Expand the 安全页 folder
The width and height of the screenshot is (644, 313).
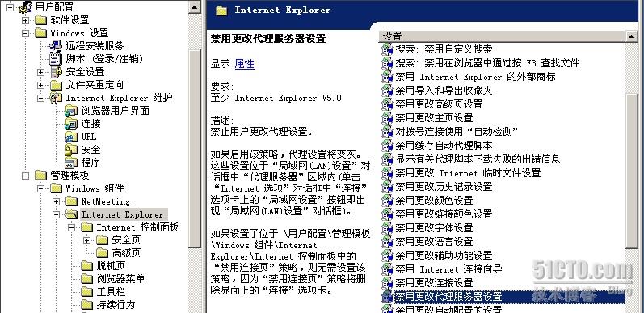tap(86, 240)
